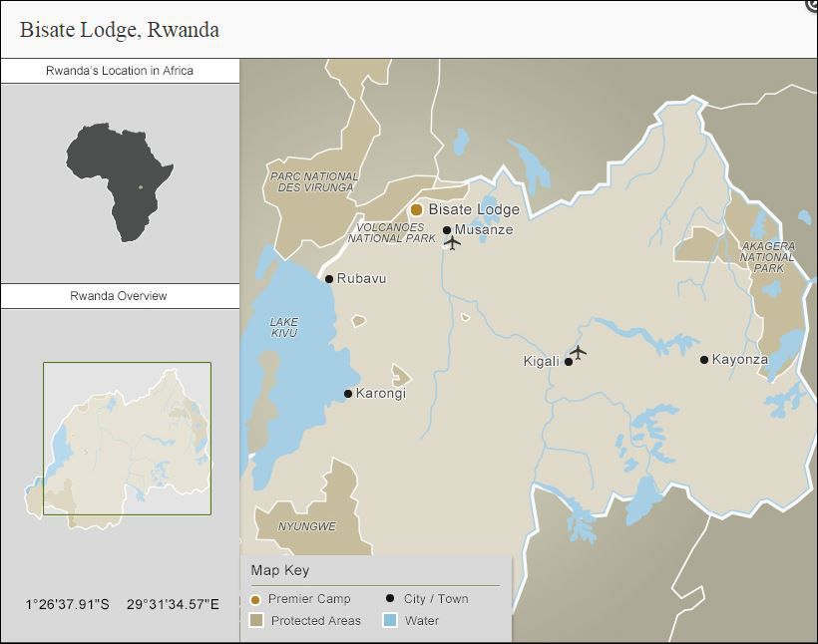Click the Musanze label

[484, 229]
